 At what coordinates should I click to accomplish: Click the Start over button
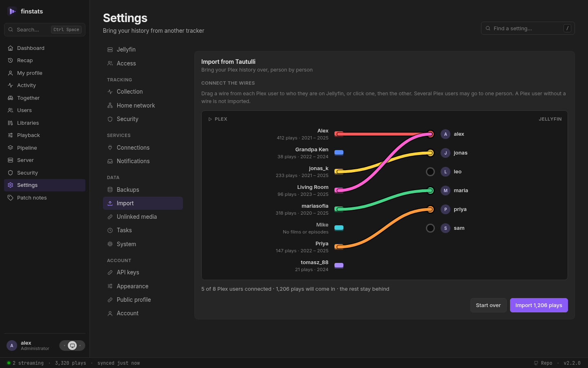(488, 305)
